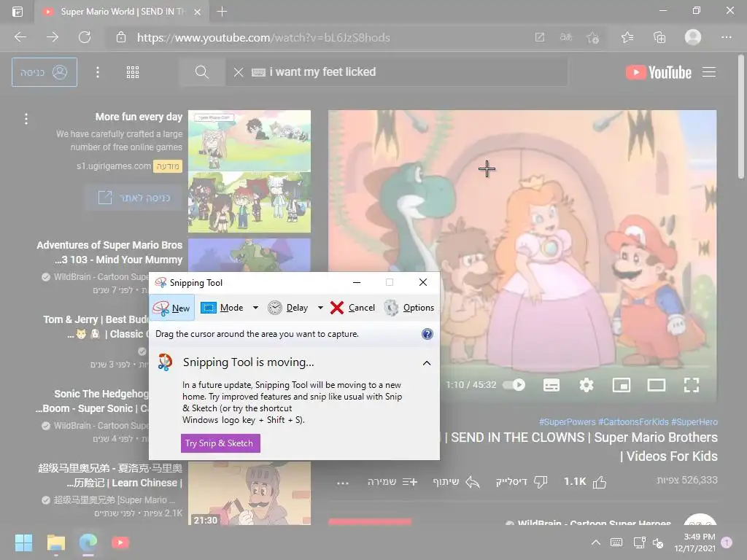Viewport: 747px width, 560px height.
Task: Open the Favorites list
Action: click(x=627, y=37)
